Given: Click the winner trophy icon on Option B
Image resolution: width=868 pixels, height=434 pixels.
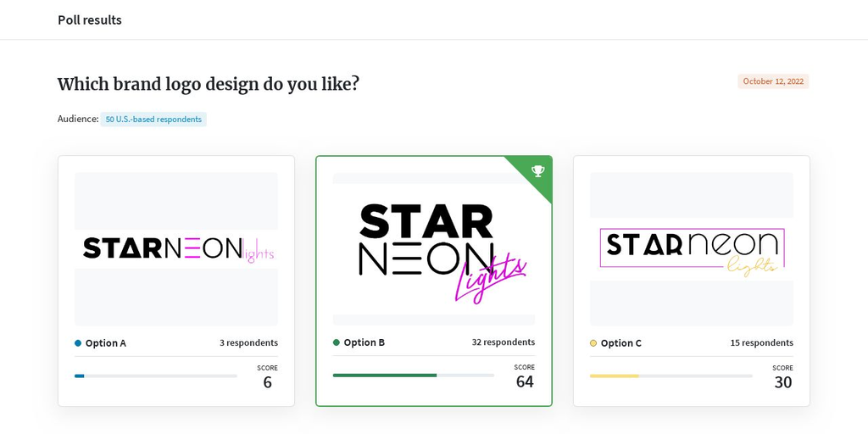Looking at the screenshot, I should [537, 171].
